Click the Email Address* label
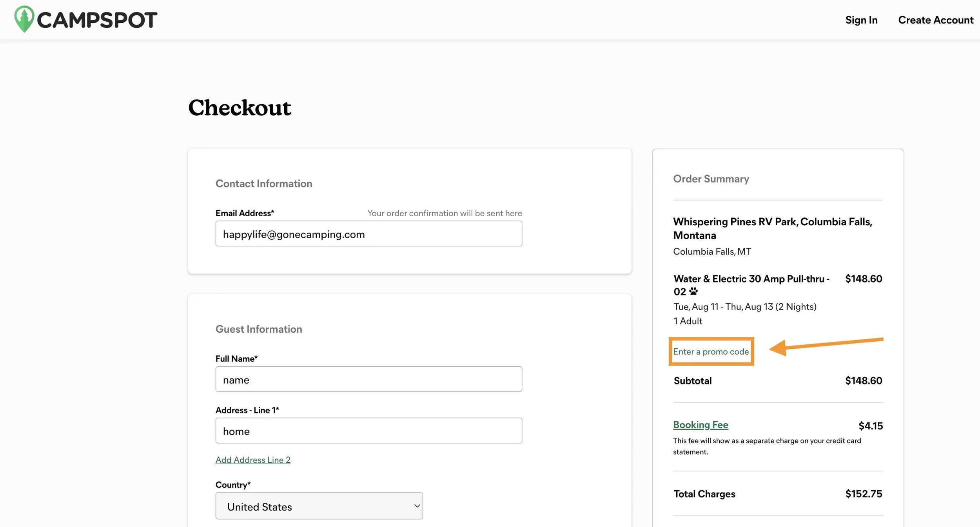The width and height of the screenshot is (980, 527). (245, 213)
